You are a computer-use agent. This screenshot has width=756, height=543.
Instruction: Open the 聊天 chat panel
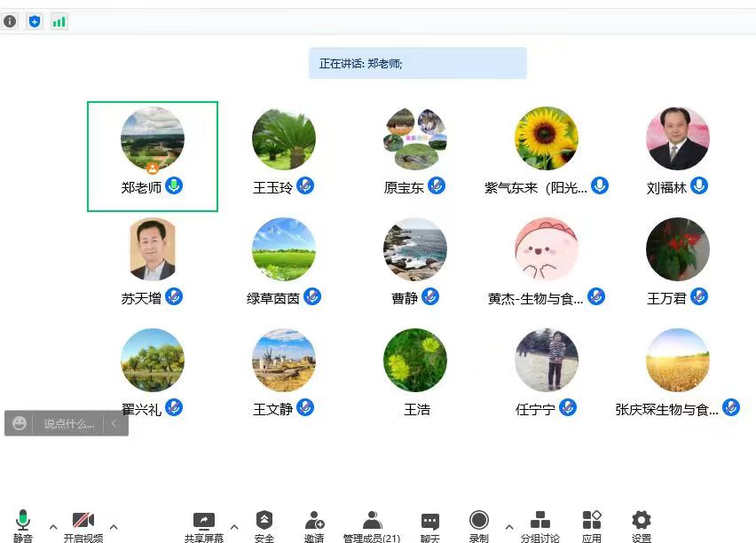point(429,523)
